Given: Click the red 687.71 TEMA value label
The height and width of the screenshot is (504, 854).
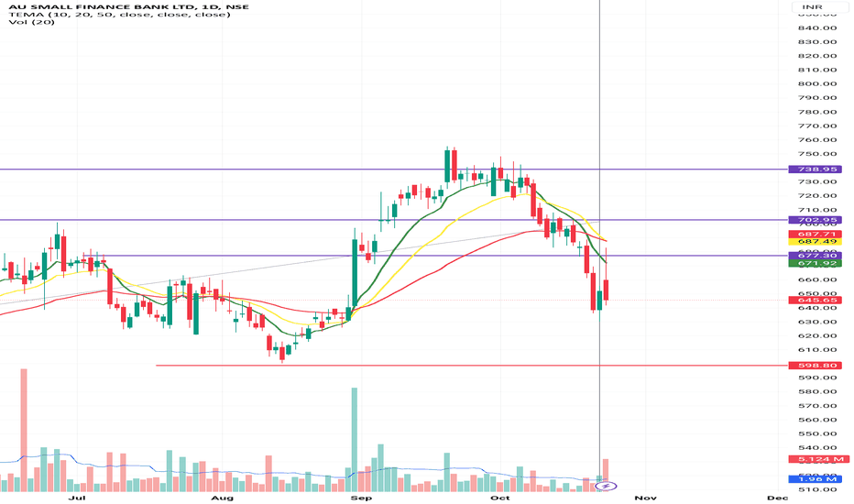Looking at the screenshot, I should (x=816, y=235).
